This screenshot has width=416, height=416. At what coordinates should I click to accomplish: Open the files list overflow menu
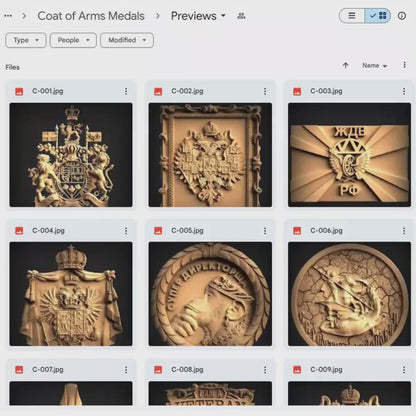[404, 65]
